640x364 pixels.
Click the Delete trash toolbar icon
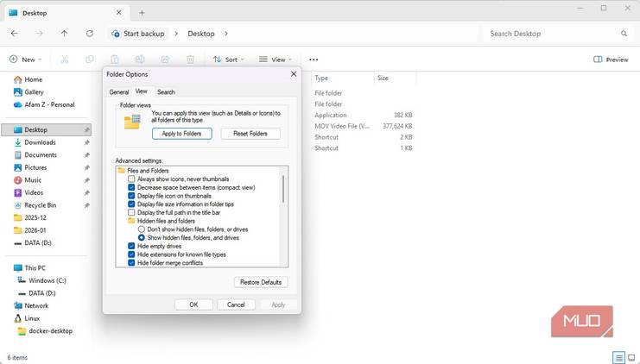pos(190,60)
